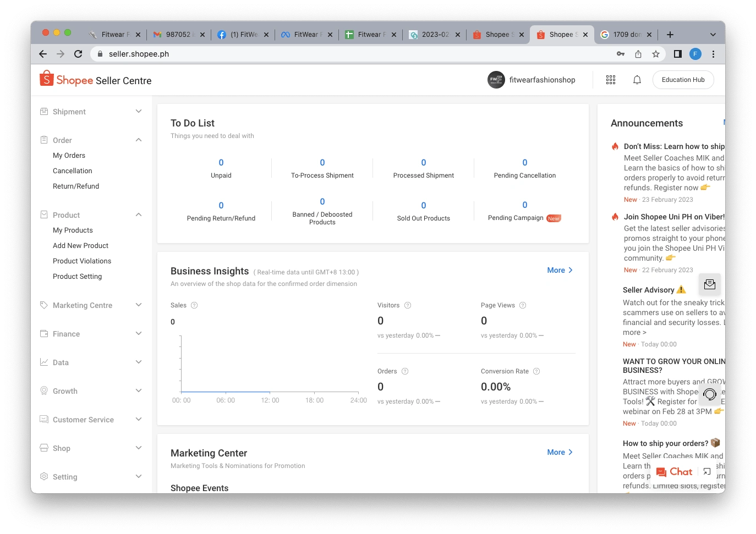This screenshot has height=534, width=756.
Task: Open the apps grid icon in header
Action: pos(611,80)
